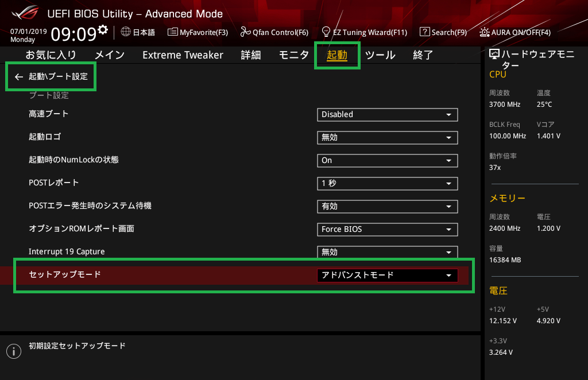
Task: Switch to the Extreme Tweaker tab
Action: [x=183, y=55]
